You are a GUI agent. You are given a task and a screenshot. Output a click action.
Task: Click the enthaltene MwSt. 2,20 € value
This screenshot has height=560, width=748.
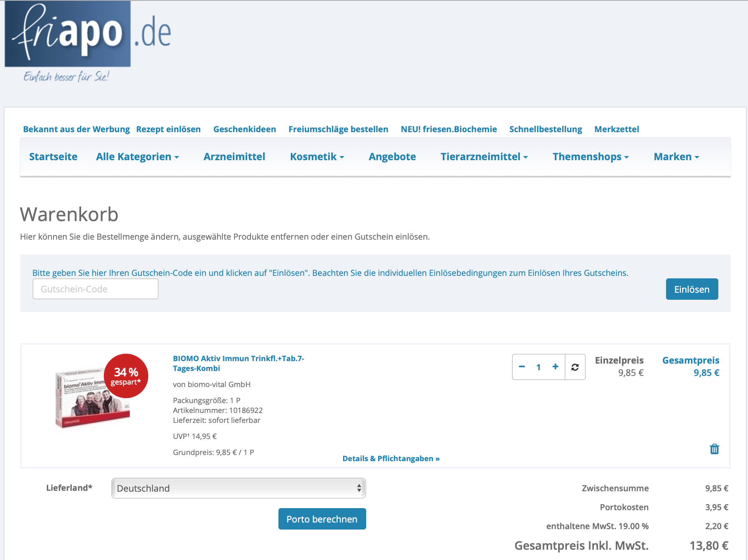coord(717,526)
